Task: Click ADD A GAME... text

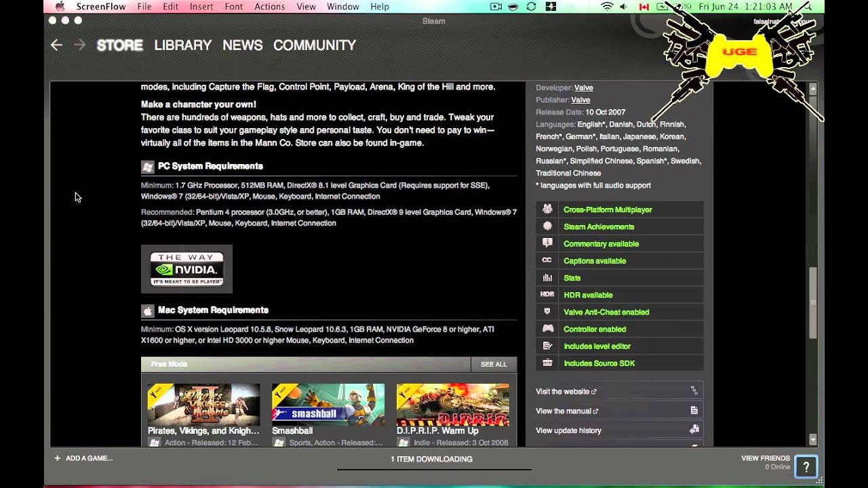Action: 89,458
